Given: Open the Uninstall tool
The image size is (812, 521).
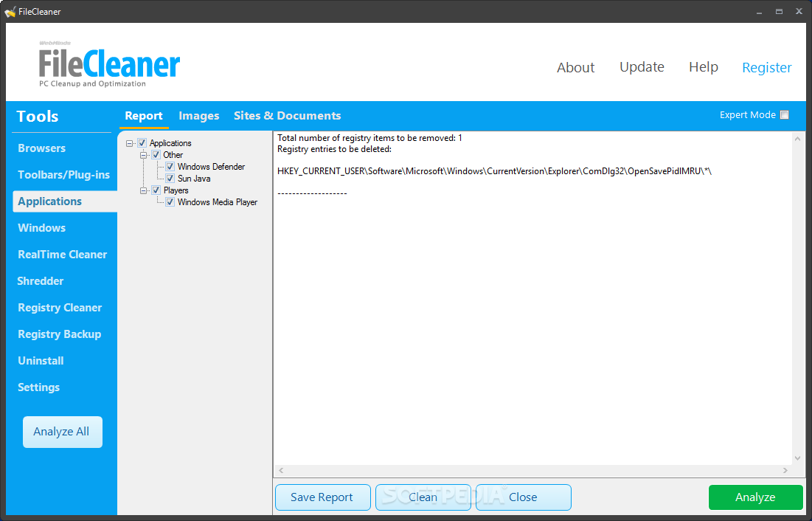Looking at the screenshot, I should coord(41,361).
